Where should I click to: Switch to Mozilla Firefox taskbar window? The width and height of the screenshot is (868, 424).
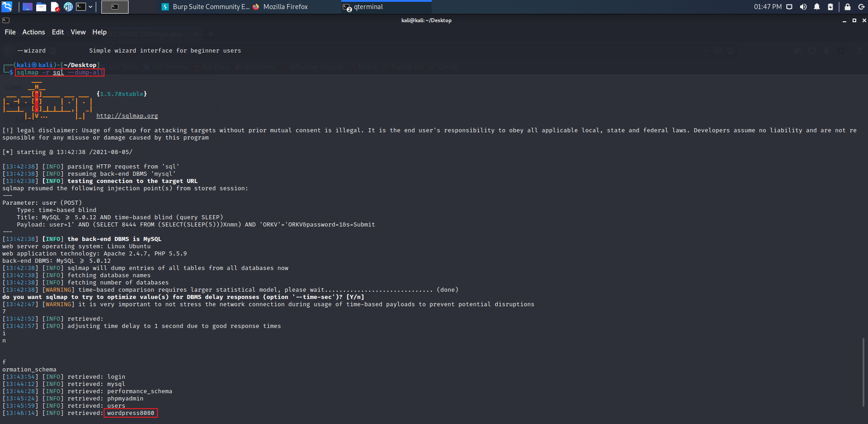click(x=281, y=7)
